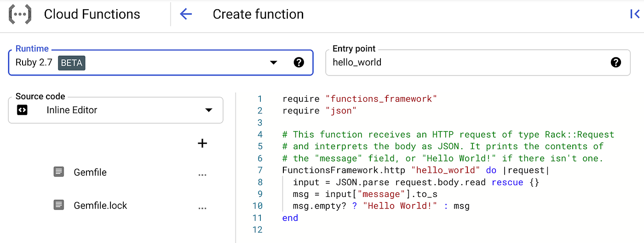Click the Gemfile file icon

tap(59, 172)
